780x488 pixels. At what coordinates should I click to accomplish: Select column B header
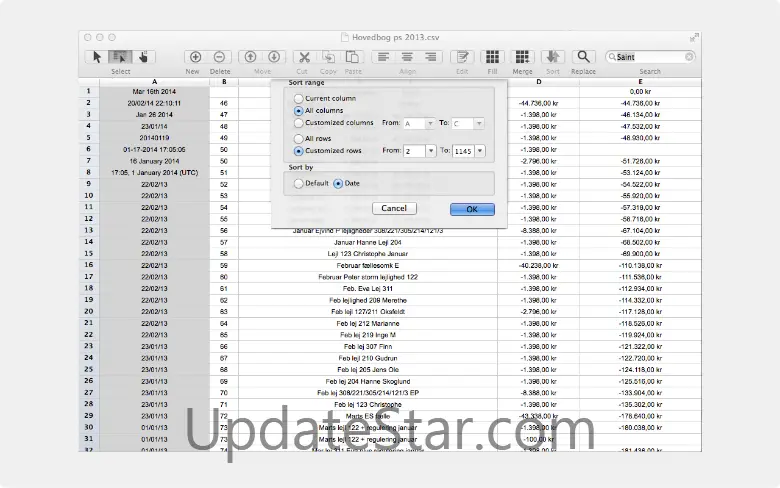point(224,82)
